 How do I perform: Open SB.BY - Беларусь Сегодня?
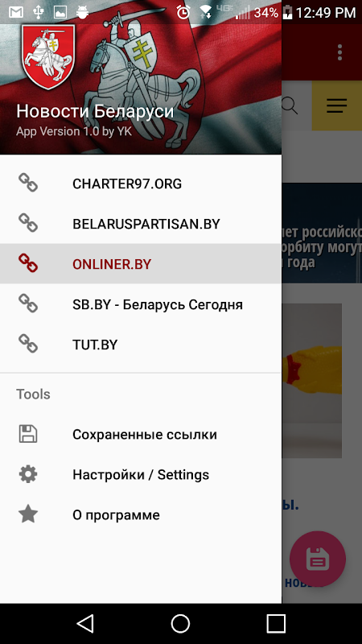point(141,304)
